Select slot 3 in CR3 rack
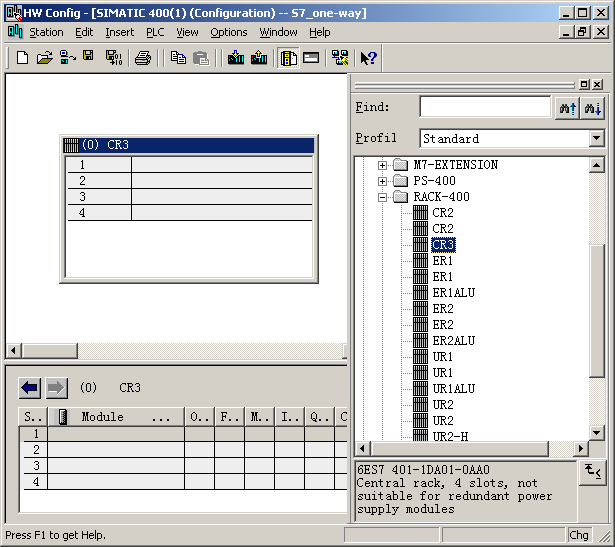This screenshot has width=615, height=547. pyautogui.click(x=190, y=196)
